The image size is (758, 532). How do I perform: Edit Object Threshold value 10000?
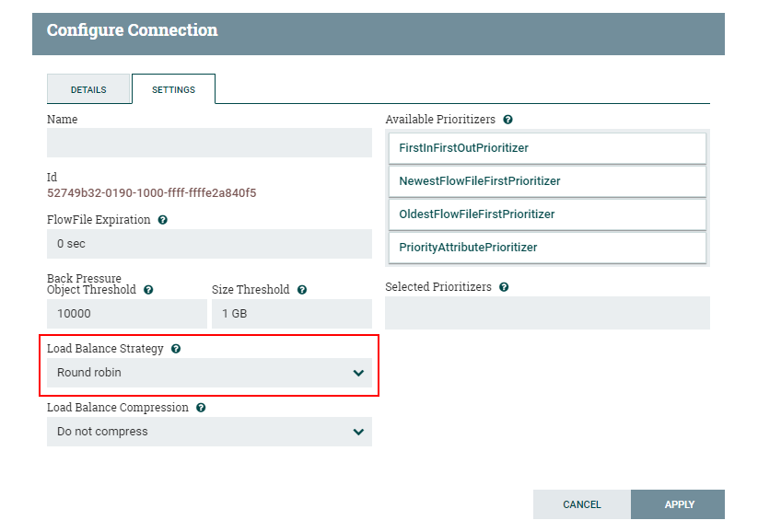127,314
